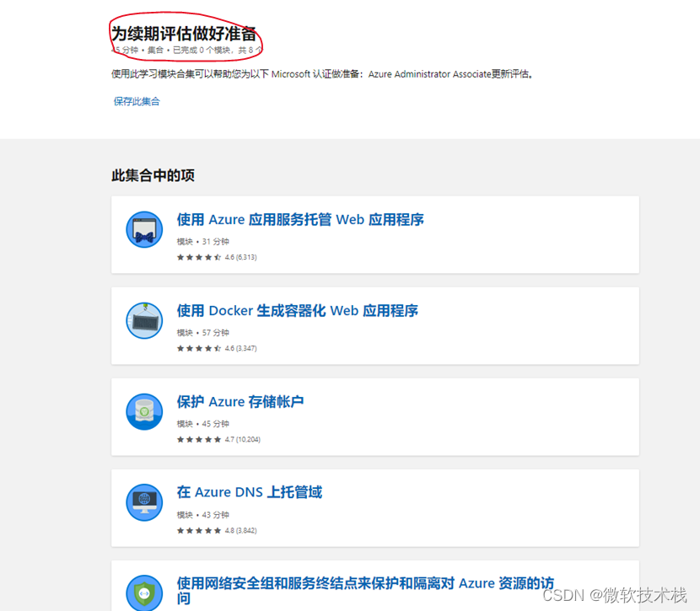
Task: Click collection progress text under the title
Action: point(186,50)
